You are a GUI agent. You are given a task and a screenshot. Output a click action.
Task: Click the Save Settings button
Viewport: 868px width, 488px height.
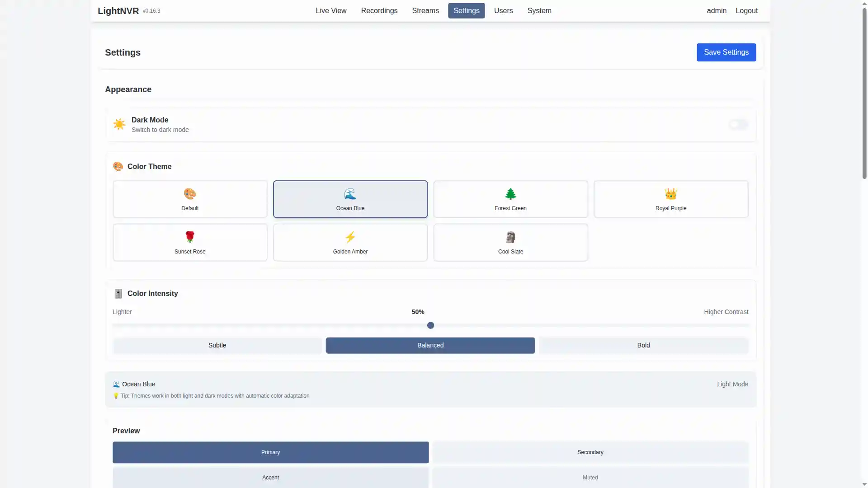(726, 52)
